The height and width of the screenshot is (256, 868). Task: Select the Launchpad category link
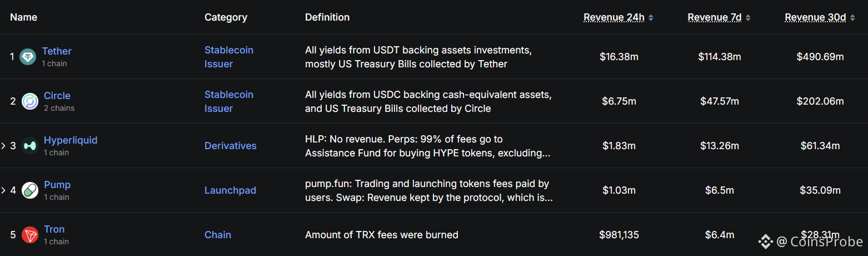pos(230,190)
